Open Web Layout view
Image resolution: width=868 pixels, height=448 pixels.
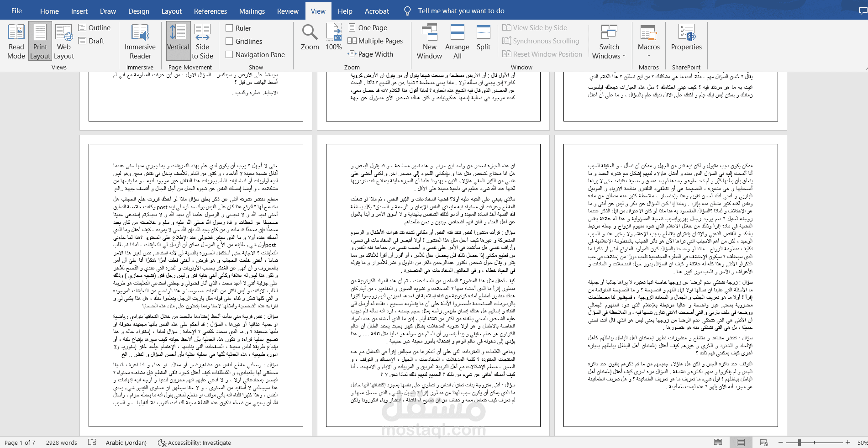pyautogui.click(x=64, y=42)
